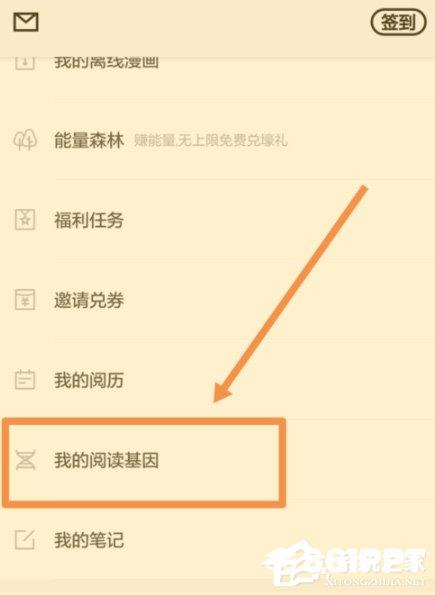Click the DNA reading gene icon
The height and width of the screenshot is (595, 435).
coord(25,460)
